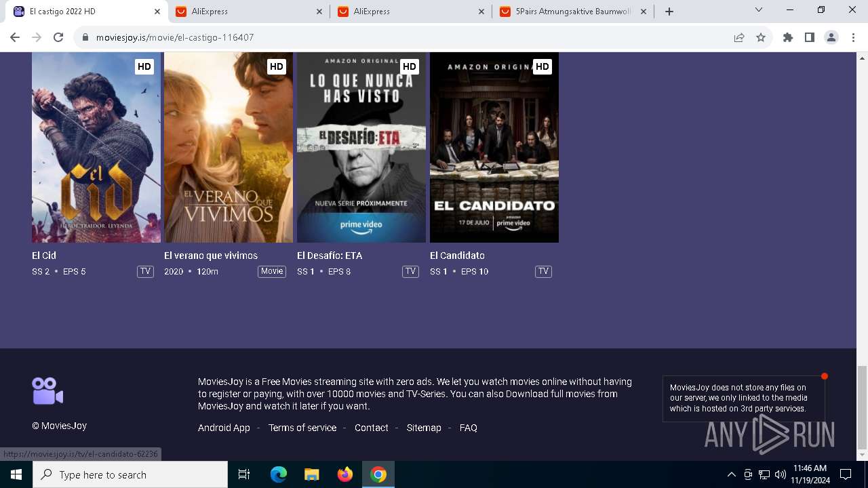
Task: Open Task View on the taskbar
Action: [244, 474]
